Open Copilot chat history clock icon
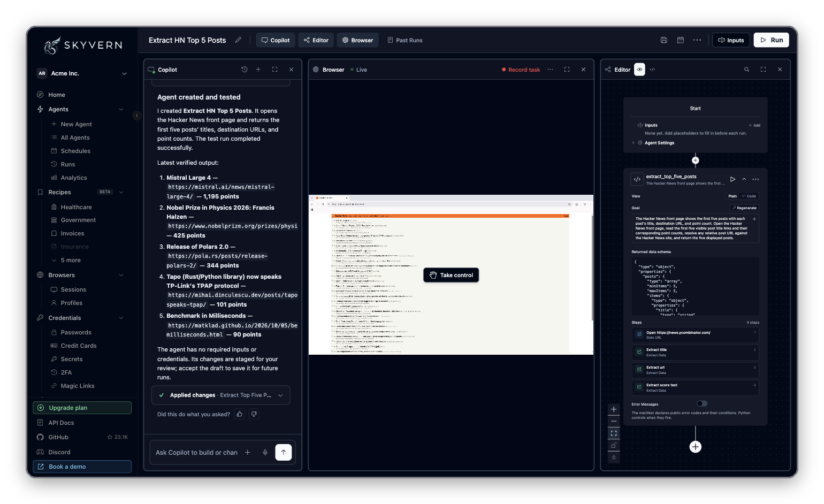Screen dimensions: 824x504 245,70
